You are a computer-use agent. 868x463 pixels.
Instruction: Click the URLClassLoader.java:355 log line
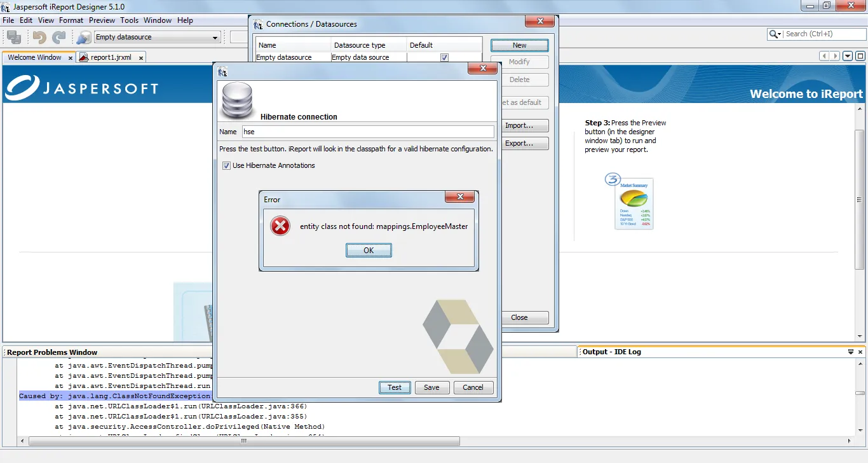(x=180, y=417)
